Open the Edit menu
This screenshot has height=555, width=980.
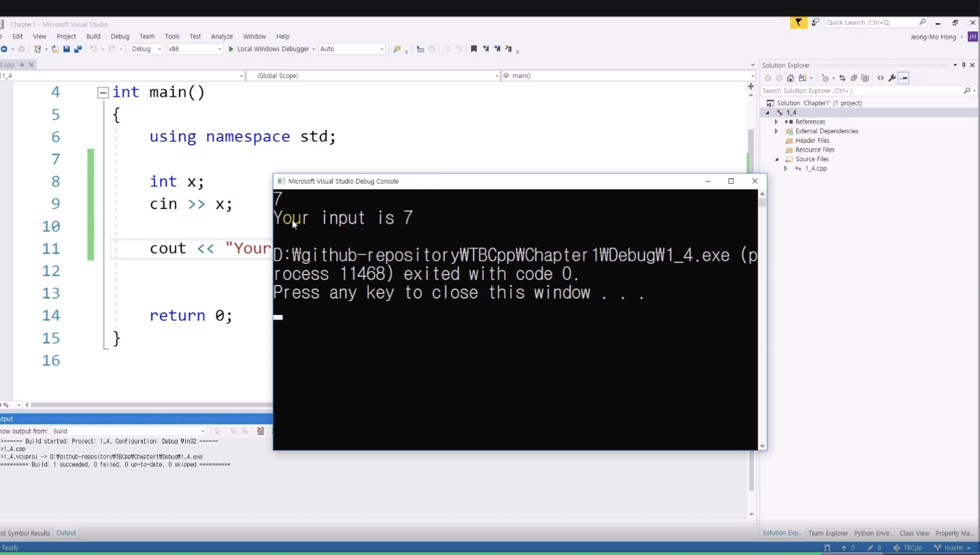coord(18,37)
